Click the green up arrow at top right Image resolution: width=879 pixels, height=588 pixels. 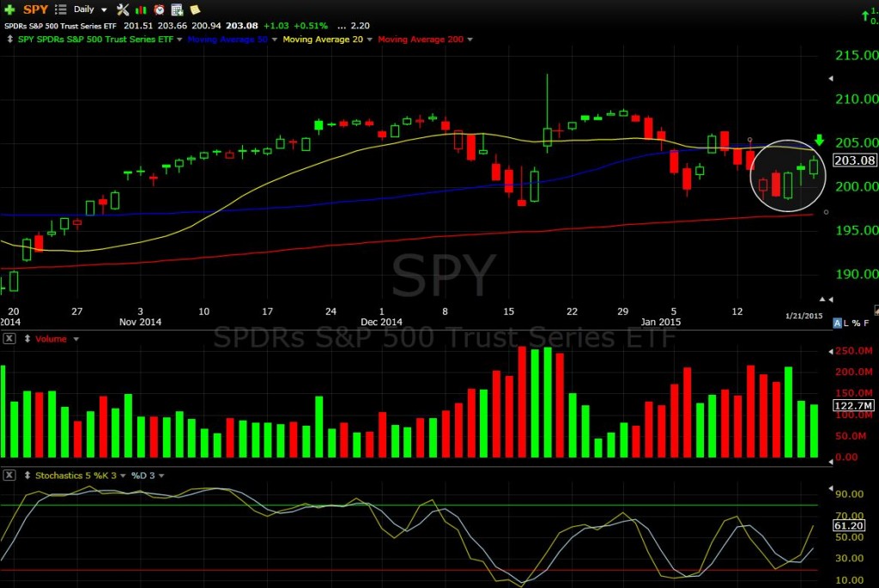pyautogui.click(x=865, y=16)
